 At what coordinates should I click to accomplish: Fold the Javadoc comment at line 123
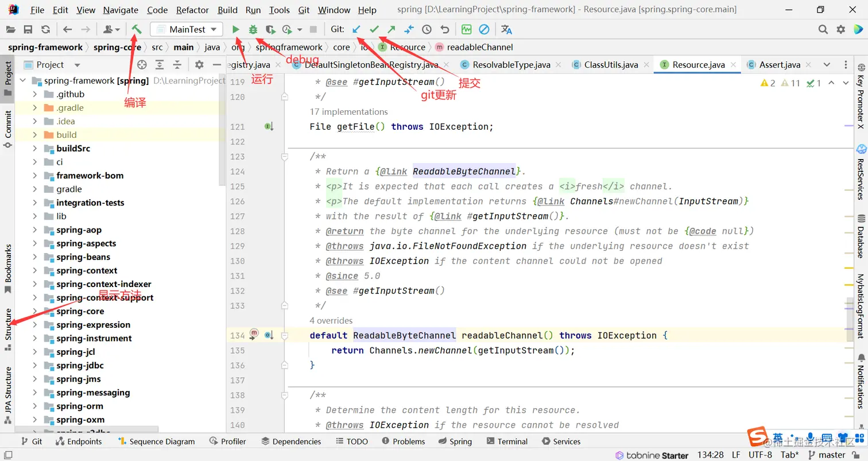point(284,156)
